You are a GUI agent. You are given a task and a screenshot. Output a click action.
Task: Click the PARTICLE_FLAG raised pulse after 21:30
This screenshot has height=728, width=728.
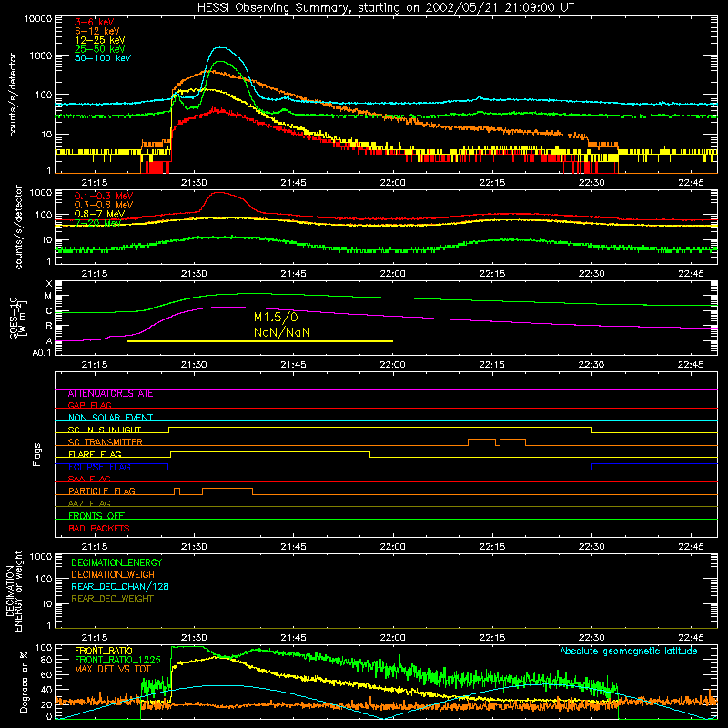coord(227,491)
